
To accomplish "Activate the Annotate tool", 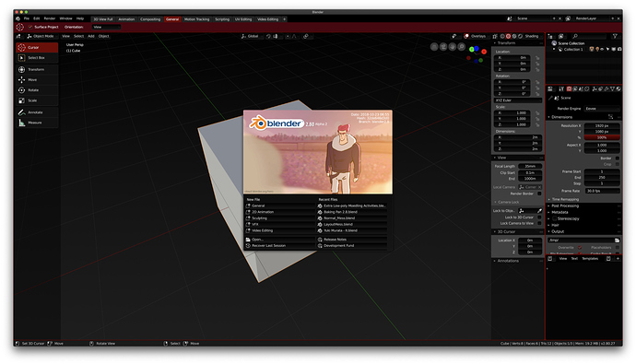I will tap(37, 112).
